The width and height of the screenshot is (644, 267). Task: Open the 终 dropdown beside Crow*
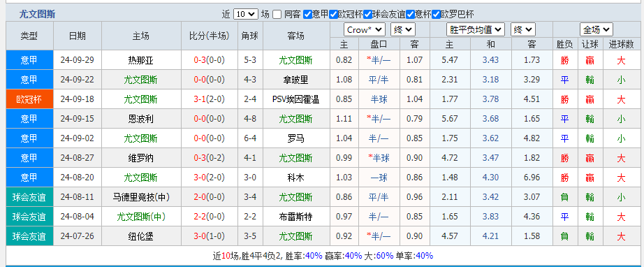click(403, 29)
